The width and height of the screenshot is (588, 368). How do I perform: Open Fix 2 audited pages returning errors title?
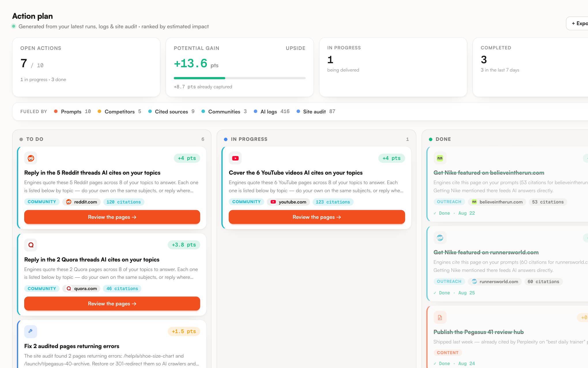pyautogui.click(x=72, y=346)
